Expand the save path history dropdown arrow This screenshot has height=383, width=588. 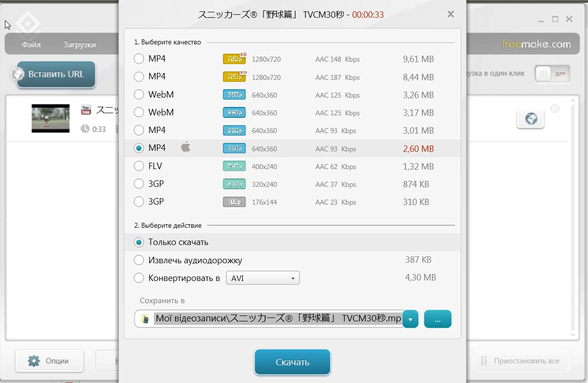click(410, 319)
